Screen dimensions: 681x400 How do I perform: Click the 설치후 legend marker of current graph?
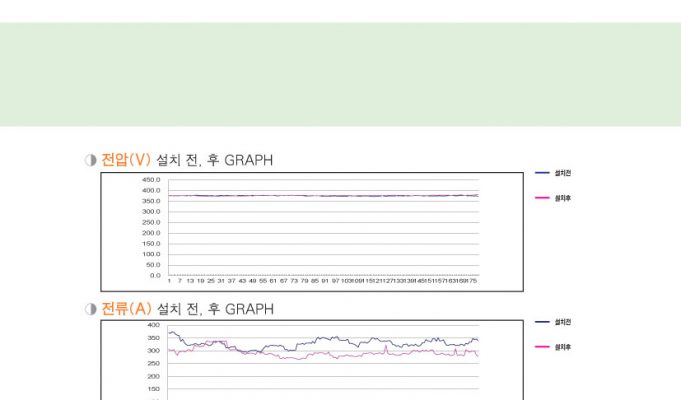(x=543, y=347)
